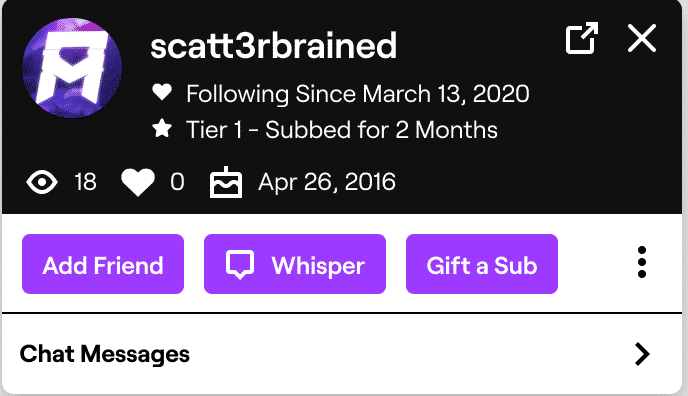Screen dimensions: 688x396
Task: Click the heart icon beside Following Since
Action: [162, 93]
